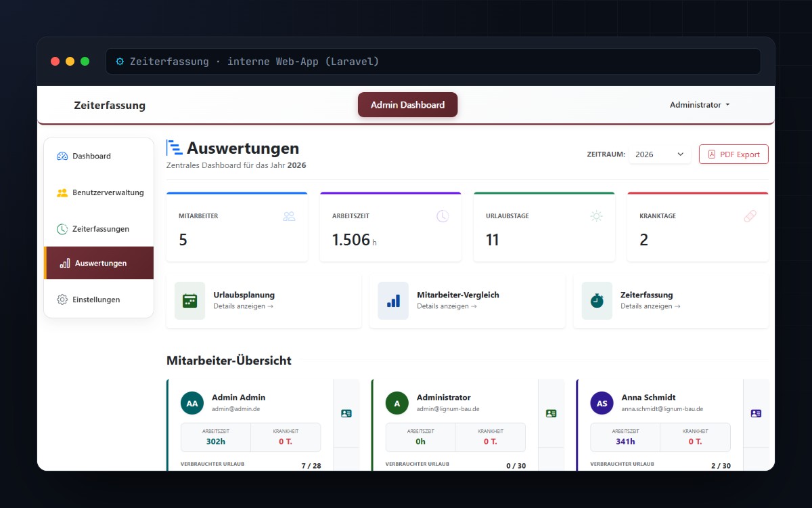Screen dimensions: 812x508
Task: Click the gear icon in the address bar
Action: tap(120, 61)
